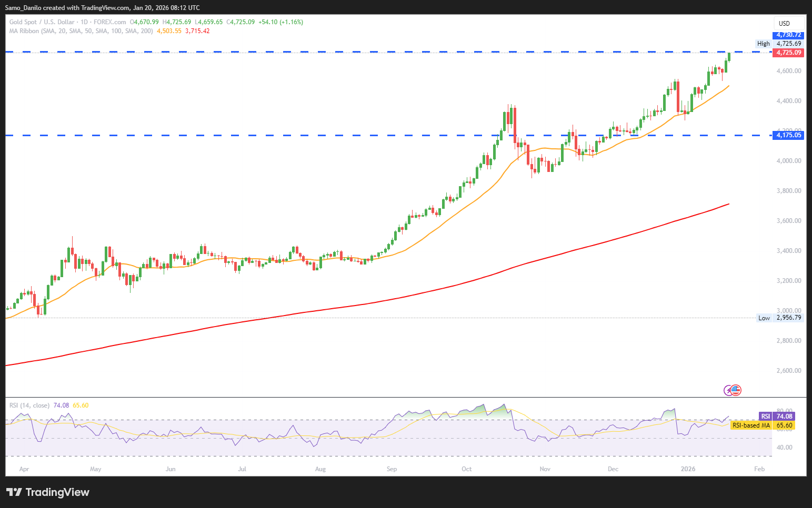Click the purple RSI 74.08 value label
The width and height of the screenshot is (812, 508).
[777, 416]
